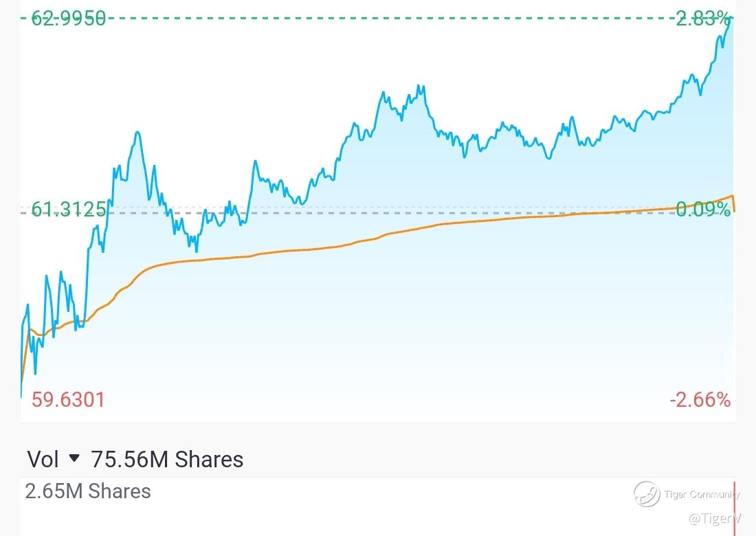
Task: Click the Tiger Community logo icon
Action: (646, 494)
